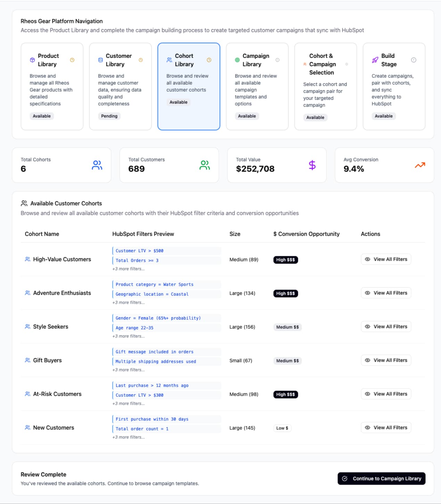
Task: Click View All Filters for At-Risk Customers
Action: point(386,394)
